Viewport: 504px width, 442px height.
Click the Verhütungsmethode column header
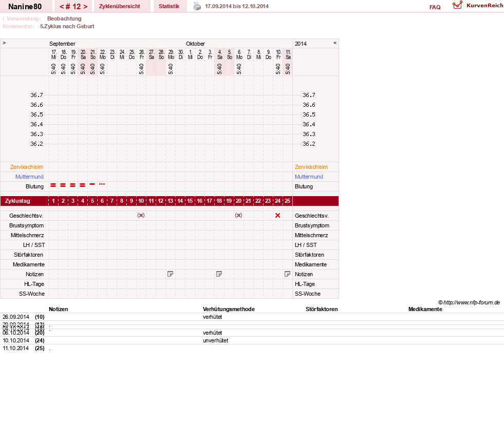click(x=229, y=310)
